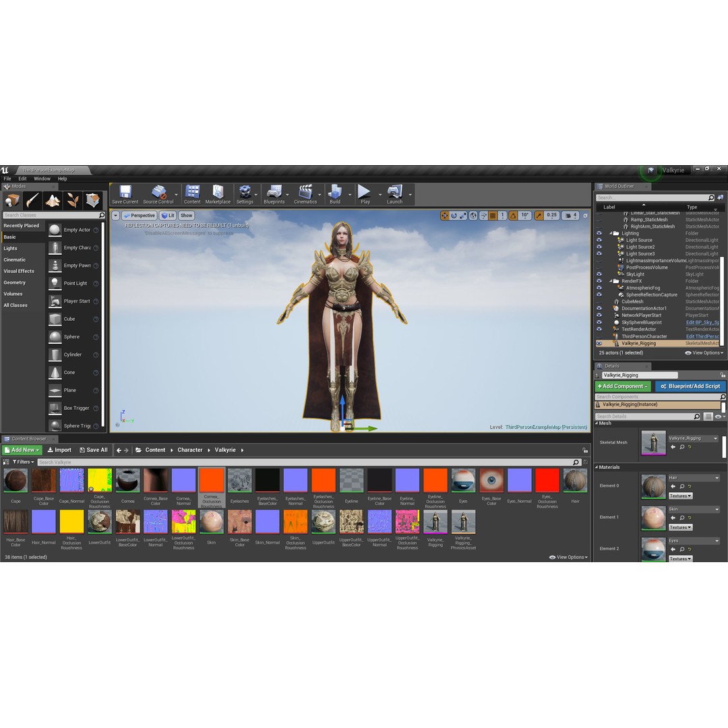Open Source Control from the toolbar

click(x=158, y=195)
